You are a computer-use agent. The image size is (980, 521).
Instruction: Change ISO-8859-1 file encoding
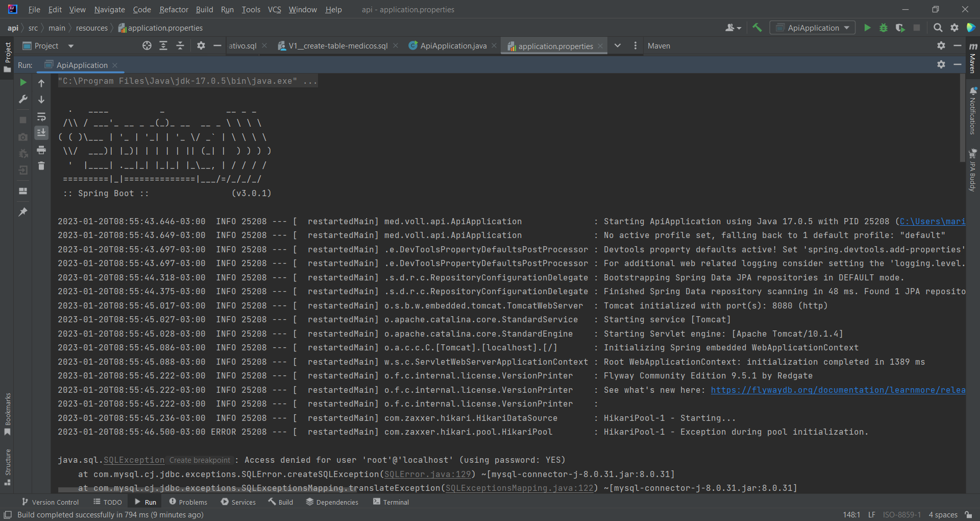[x=901, y=514]
